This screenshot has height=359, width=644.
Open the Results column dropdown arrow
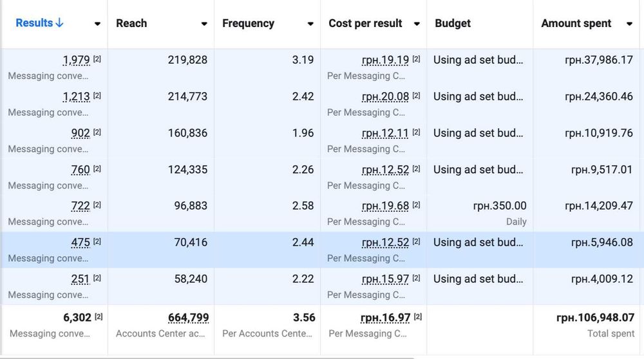(x=97, y=24)
